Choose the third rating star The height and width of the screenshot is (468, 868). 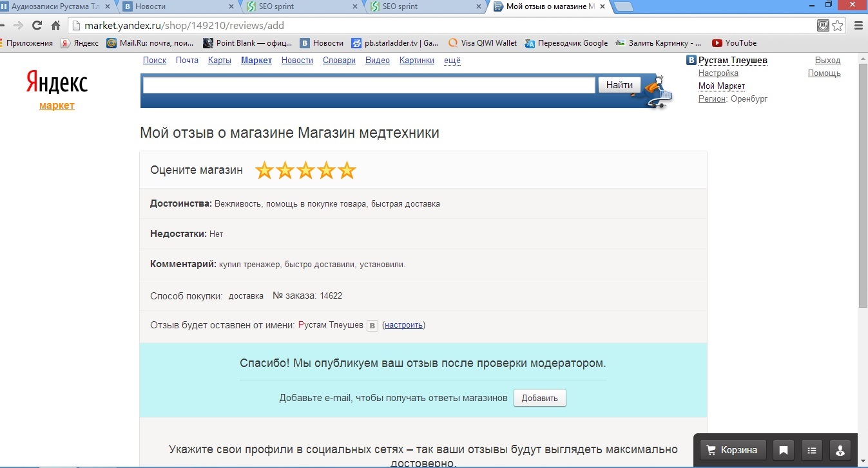pyautogui.click(x=305, y=171)
